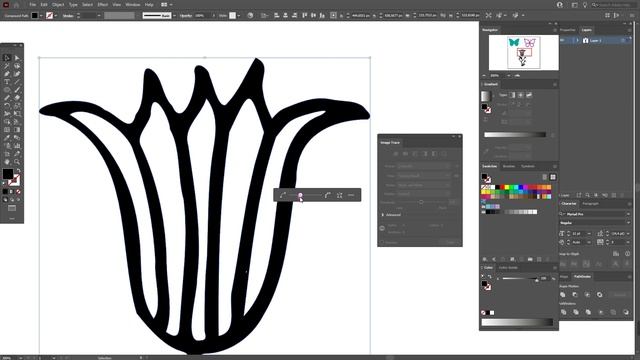Viewport: 640px width, 360px height.
Task: Click Expand button in Pathfinder panel
Action: (620, 295)
